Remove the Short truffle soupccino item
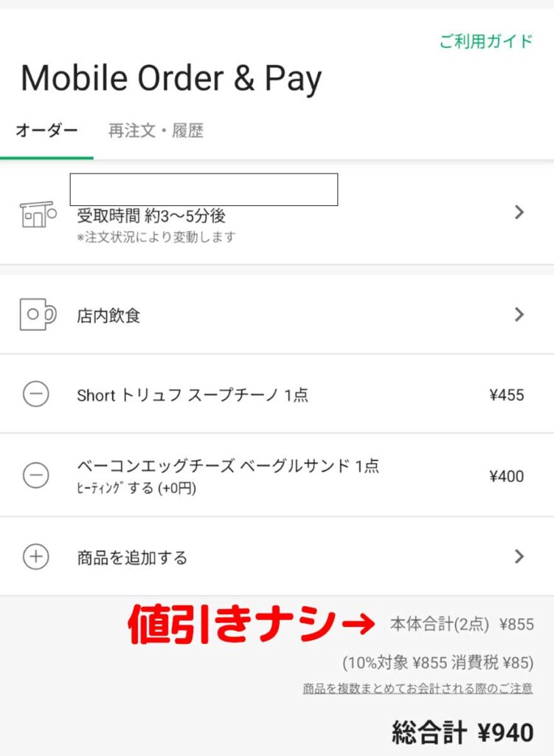 click(x=35, y=395)
